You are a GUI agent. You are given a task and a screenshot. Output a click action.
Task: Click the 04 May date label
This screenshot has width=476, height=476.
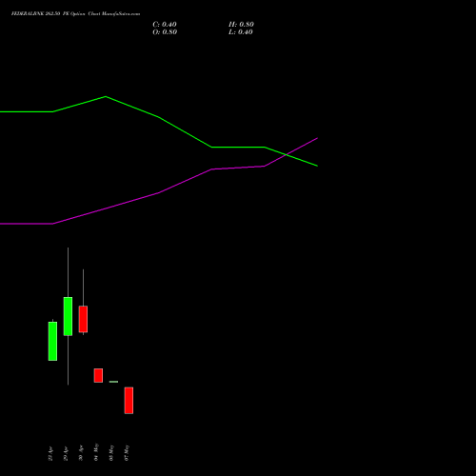pyautogui.click(x=96, y=452)
